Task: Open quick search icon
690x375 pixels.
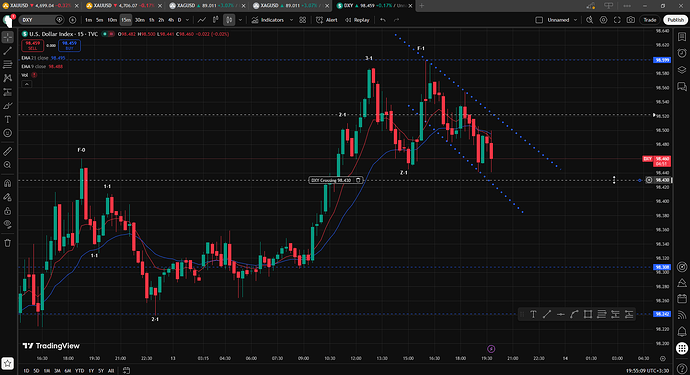Action: pos(590,20)
